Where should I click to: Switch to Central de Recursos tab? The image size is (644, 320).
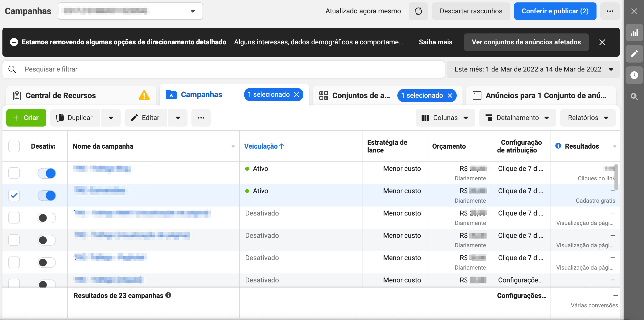81,95
